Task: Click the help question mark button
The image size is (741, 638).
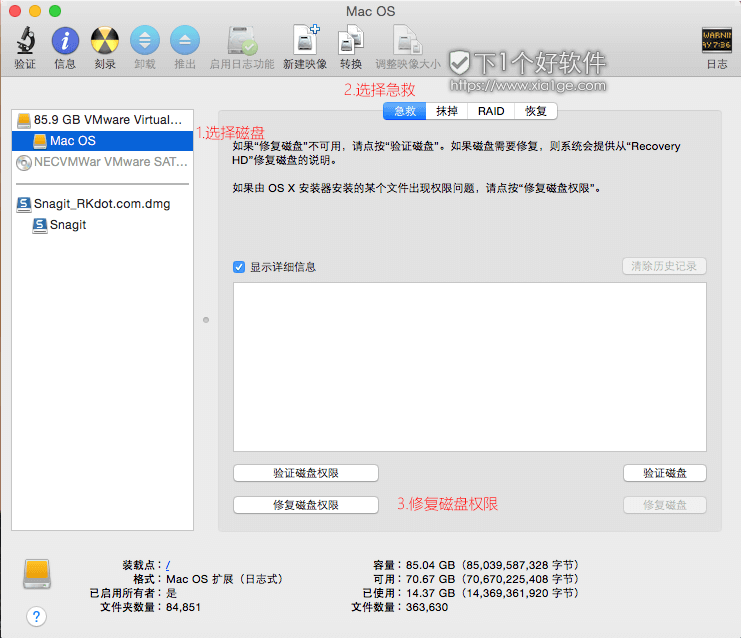Action: 37,617
